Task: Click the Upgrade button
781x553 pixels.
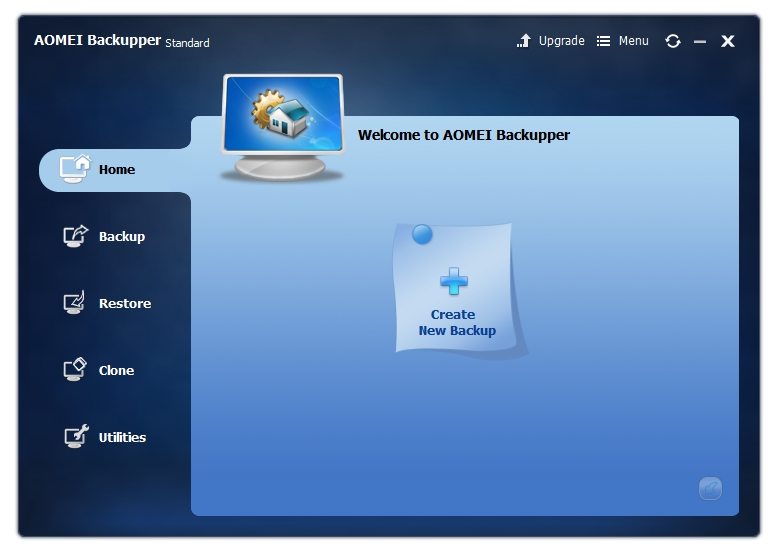Action: click(550, 41)
